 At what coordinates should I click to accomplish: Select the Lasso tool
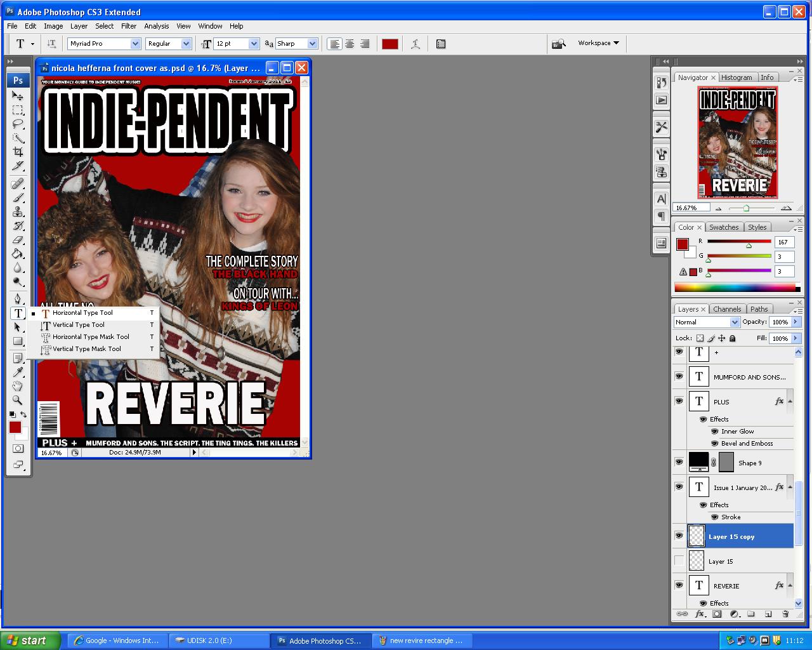point(18,124)
